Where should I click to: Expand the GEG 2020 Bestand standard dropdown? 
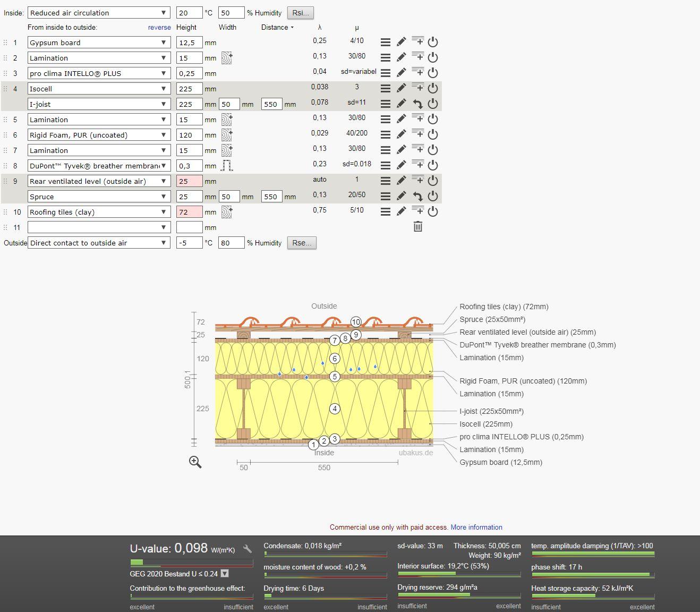click(225, 573)
